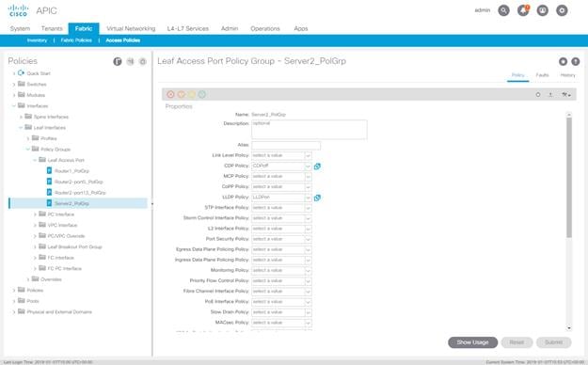Click the green warning fault icon
The height and width of the screenshot is (365, 588).
(x=202, y=94)
